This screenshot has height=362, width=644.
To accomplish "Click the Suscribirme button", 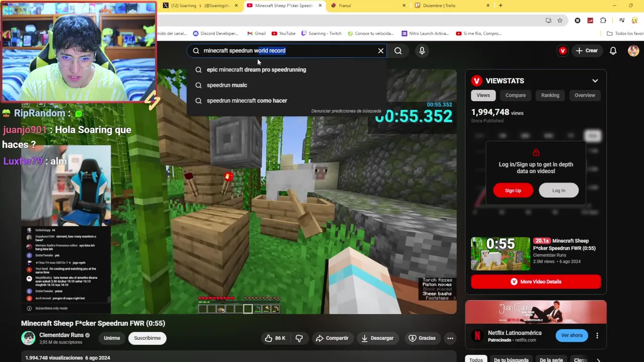I will [x=147, y=338].
